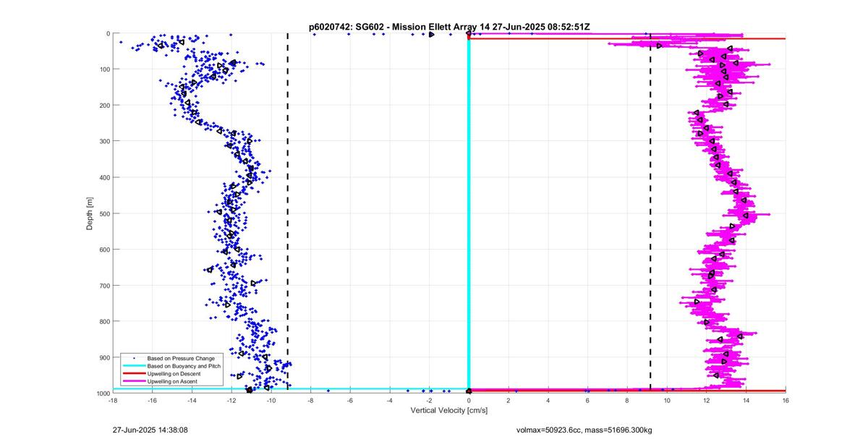Click x-axis tick label 8
The width and height of the screenshot is (868, 442).
pyautogui.click(x=627, y=400)
